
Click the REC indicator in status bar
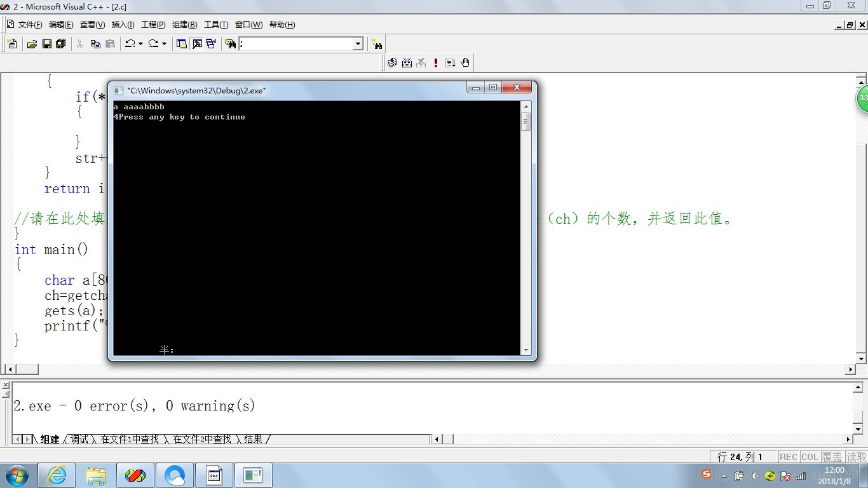tap(788, 457)
